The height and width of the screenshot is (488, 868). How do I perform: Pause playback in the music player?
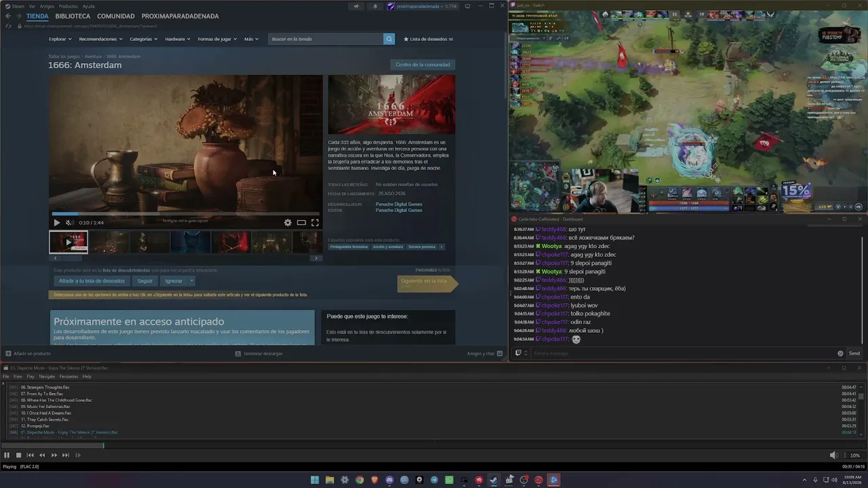(x=7, y=455)
